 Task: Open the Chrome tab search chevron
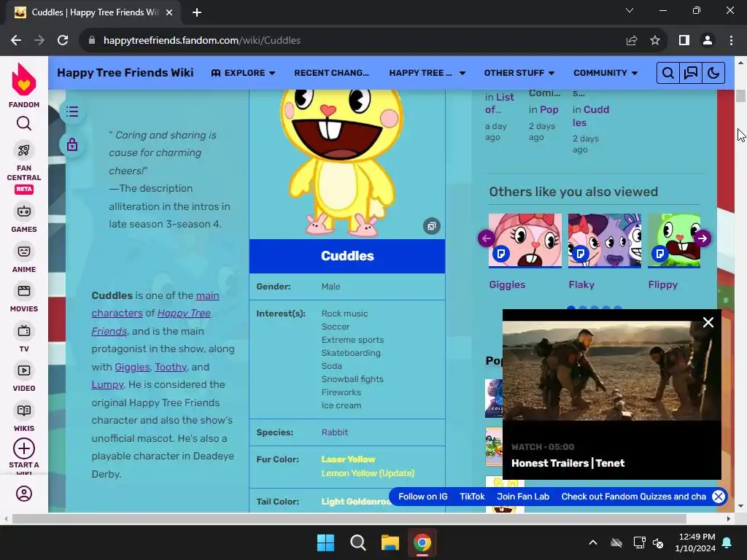click(630, 10)
